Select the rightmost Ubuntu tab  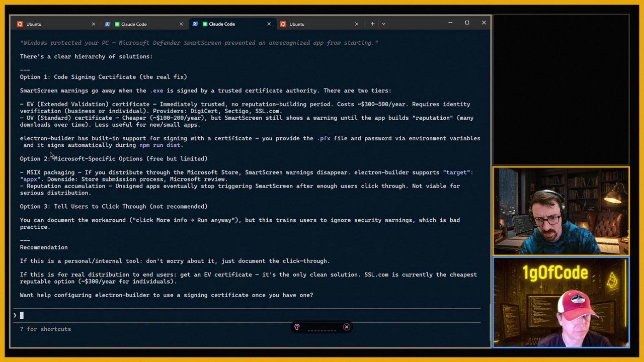coord(317,24)
